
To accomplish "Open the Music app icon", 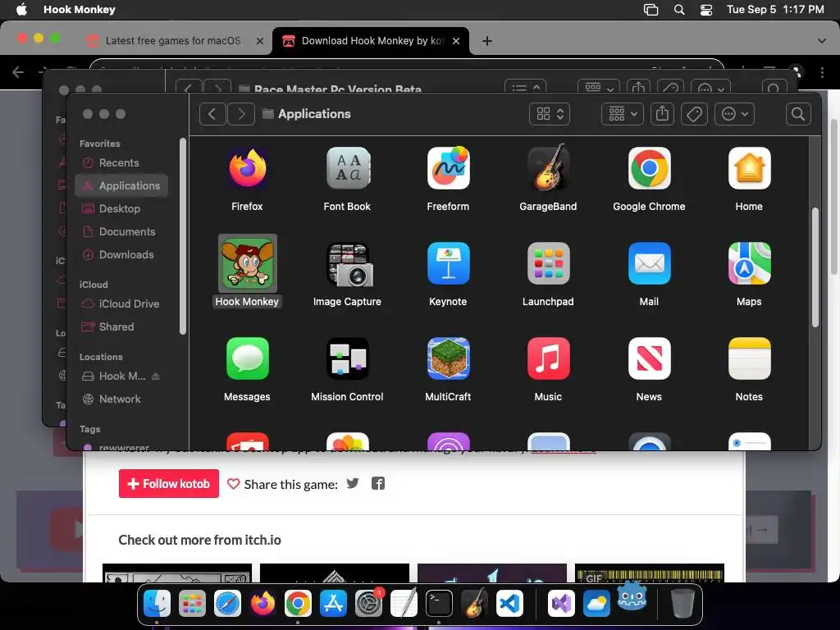I will pos(548,358).
